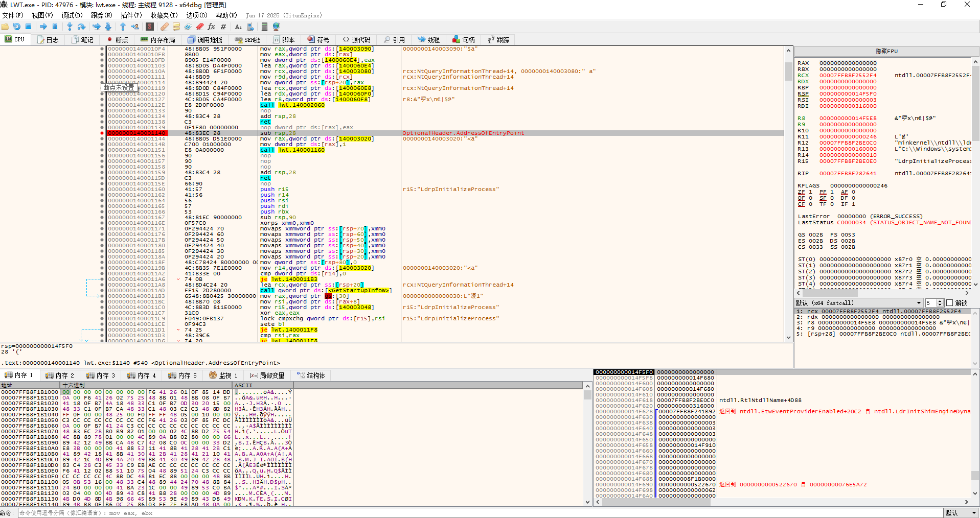Screen dimensions: 980x518
Task: Click the Step Over toolbar icon
Action: click(x=82, y=27)
